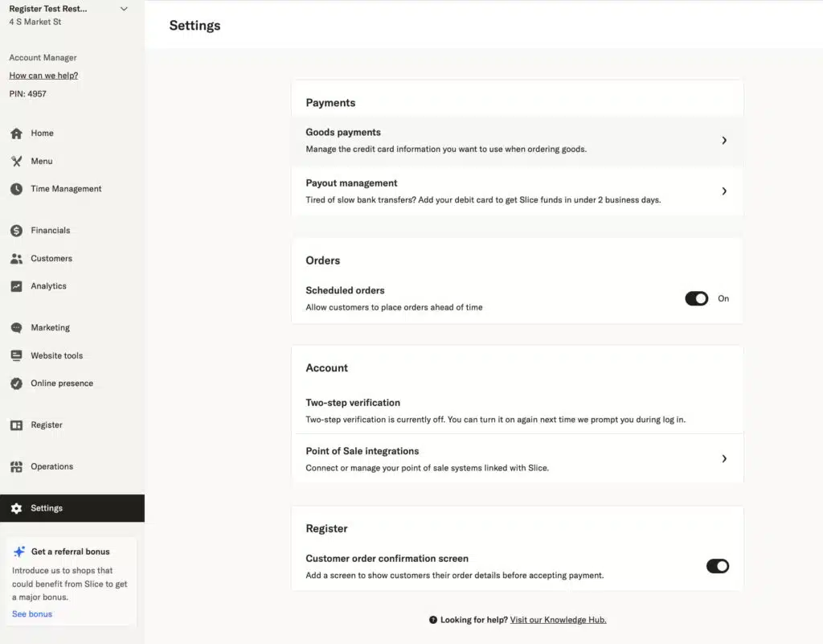Open Payout management using its chevron

[x=723, y=191]
